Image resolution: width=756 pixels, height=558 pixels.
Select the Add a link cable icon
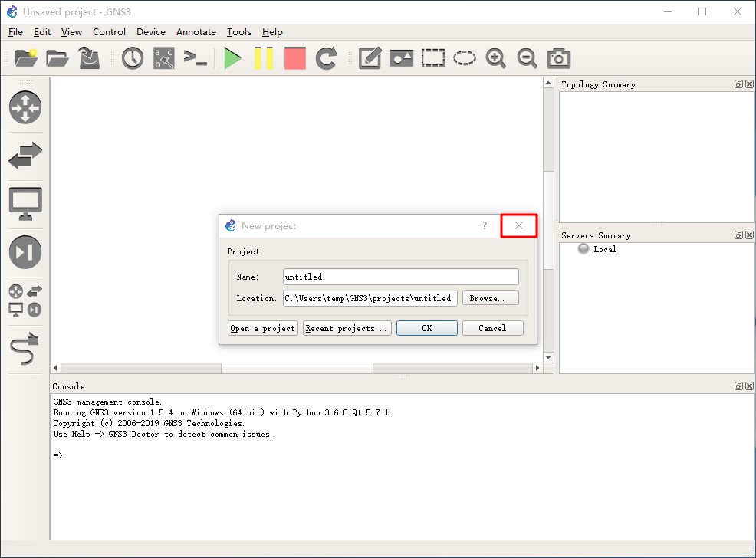pos(25,349)
